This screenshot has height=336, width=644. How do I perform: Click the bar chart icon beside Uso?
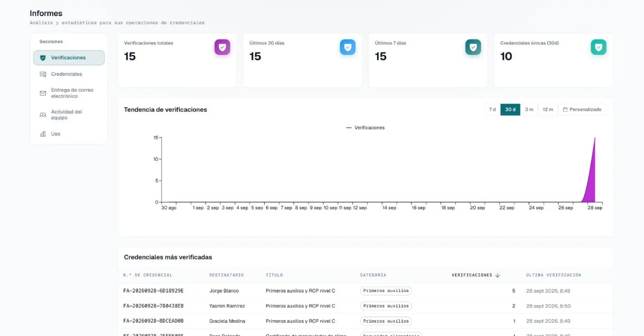coord(43,134)
